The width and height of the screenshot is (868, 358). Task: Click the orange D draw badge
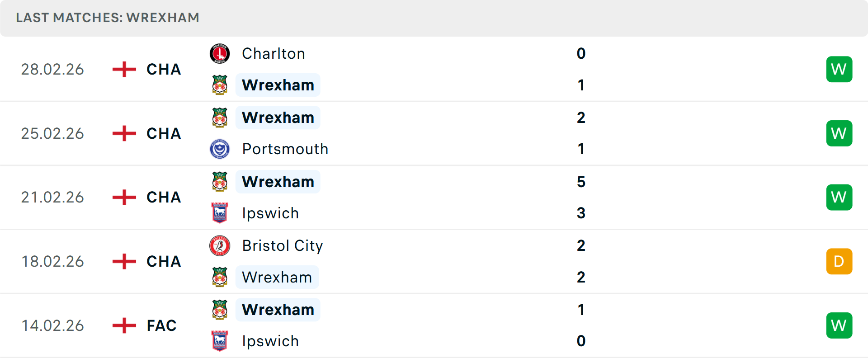[839, 261]
